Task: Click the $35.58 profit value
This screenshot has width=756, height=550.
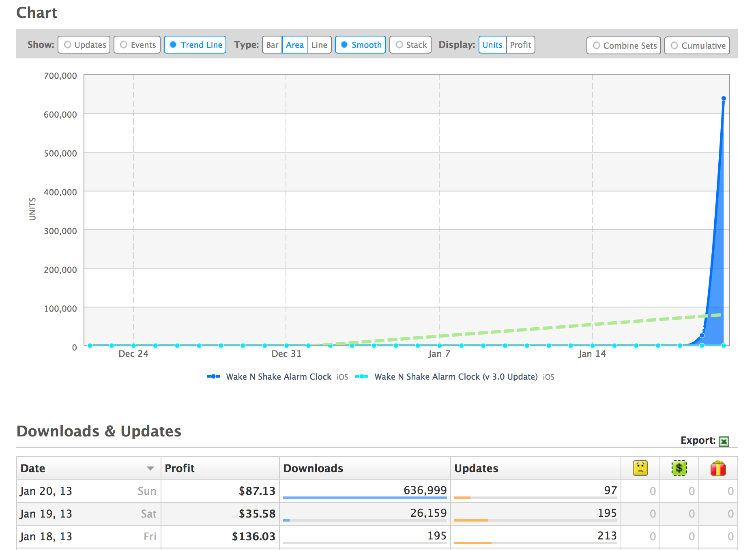Action: pyautogui.click(x=257, y=514)
